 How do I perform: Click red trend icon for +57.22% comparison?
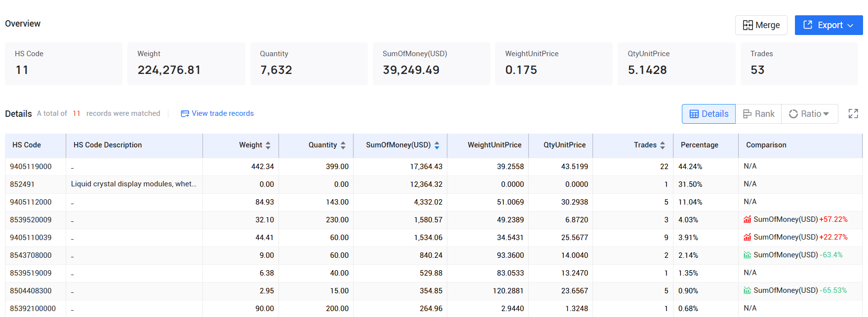pos(748,219)
